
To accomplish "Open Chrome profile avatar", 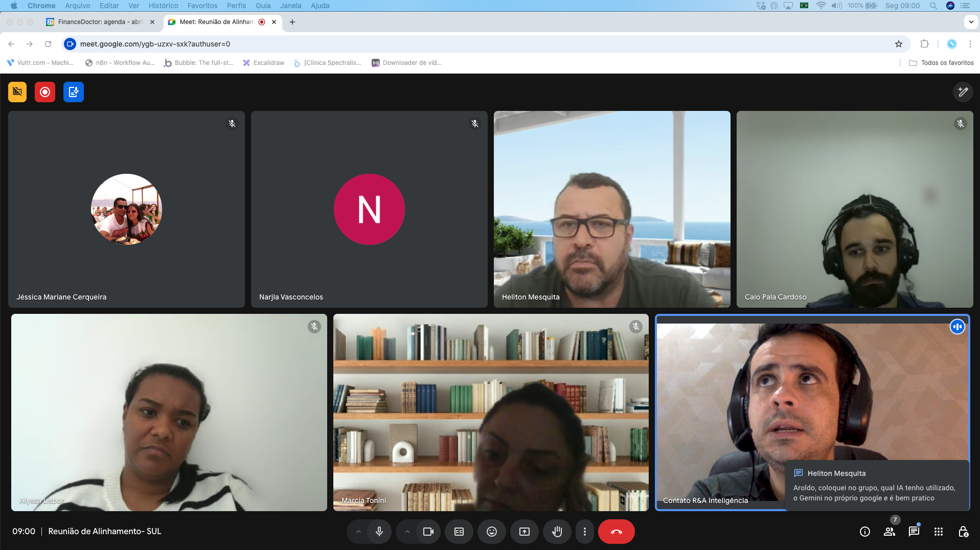I will (952, 44).
